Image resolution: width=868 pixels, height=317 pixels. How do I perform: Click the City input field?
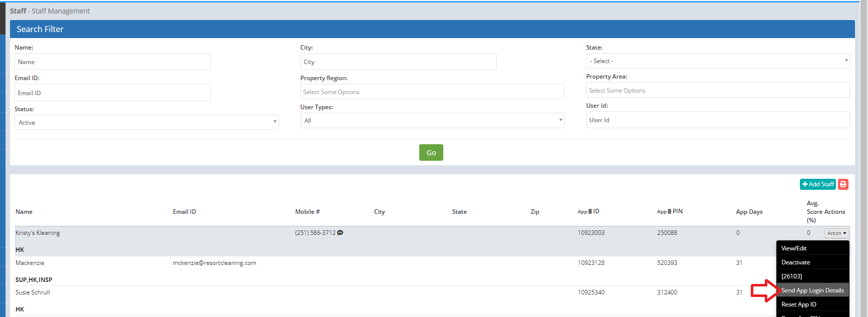coord(398,62)
